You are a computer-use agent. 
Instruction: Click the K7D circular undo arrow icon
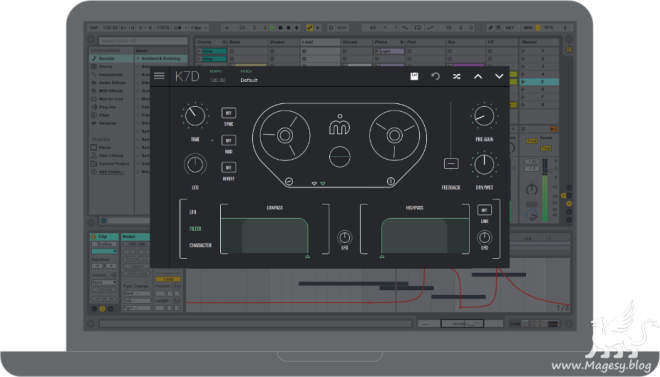(x=435, y=76)
